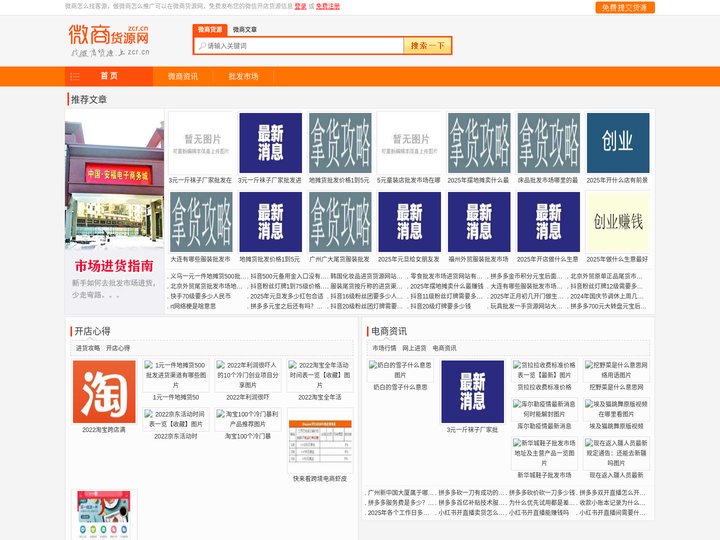Switch to the 进货攻略 sub-tab
This screenshot has width=720, height=540.
click(x=88, y=348)
